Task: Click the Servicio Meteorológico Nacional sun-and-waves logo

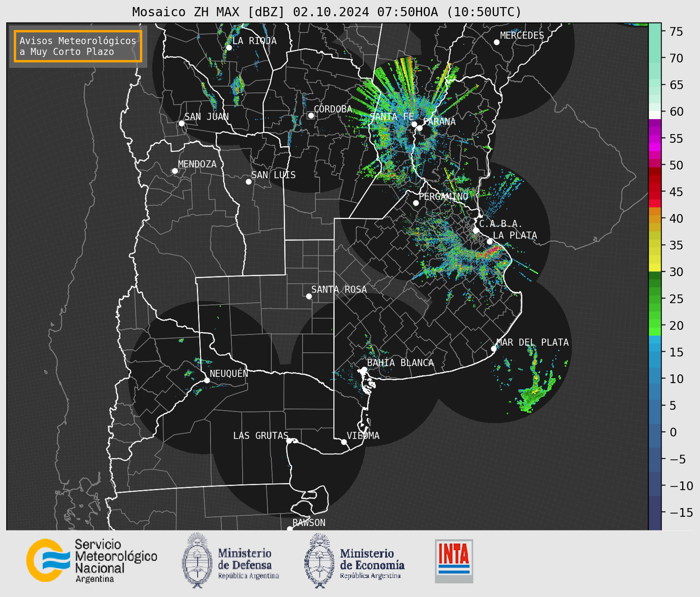Action: 48,560
